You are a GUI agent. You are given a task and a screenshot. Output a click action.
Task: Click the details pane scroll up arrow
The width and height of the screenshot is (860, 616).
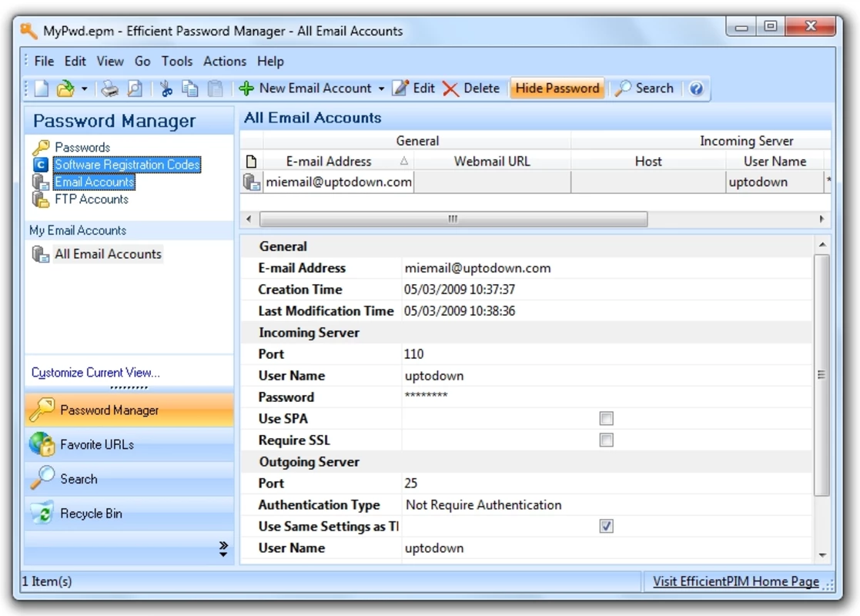click(822, 245)
